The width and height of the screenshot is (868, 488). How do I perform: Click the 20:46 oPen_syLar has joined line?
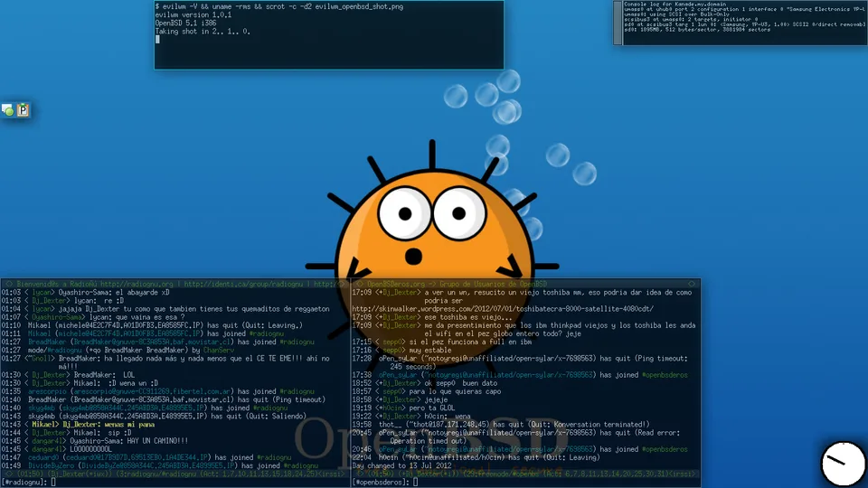coord(520,449)
